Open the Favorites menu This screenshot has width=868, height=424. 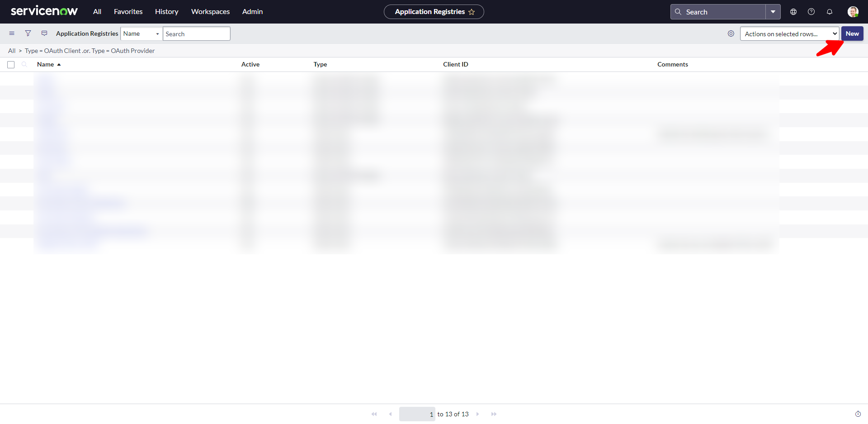tap(128, 12)
